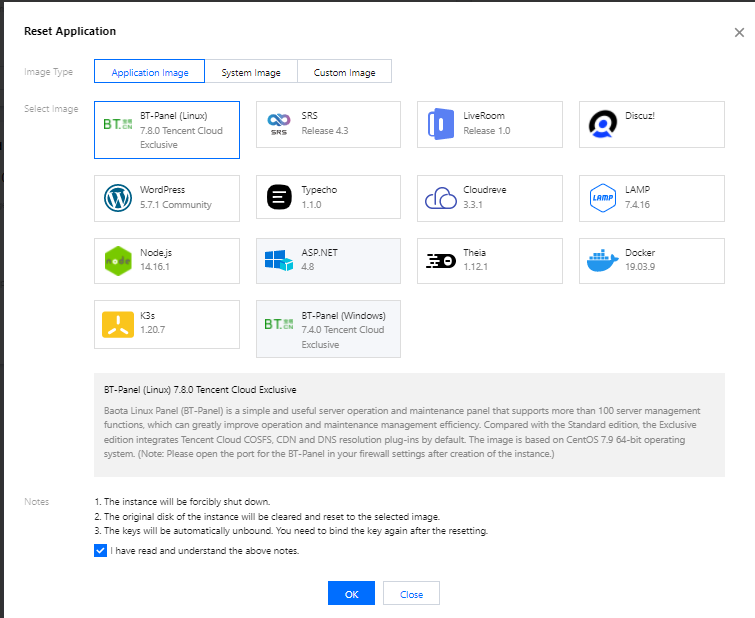Click the "I have read and understand" label
Image resolution: width=755 pixels, height=618 pixels.
coord(205,551)
